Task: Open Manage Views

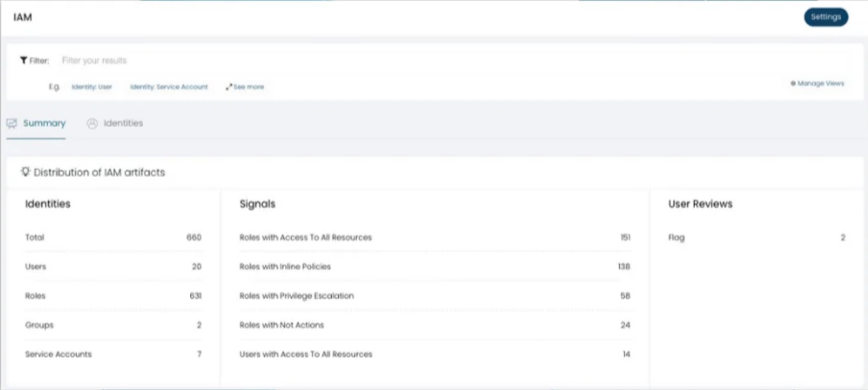Action: click(821, 83)
